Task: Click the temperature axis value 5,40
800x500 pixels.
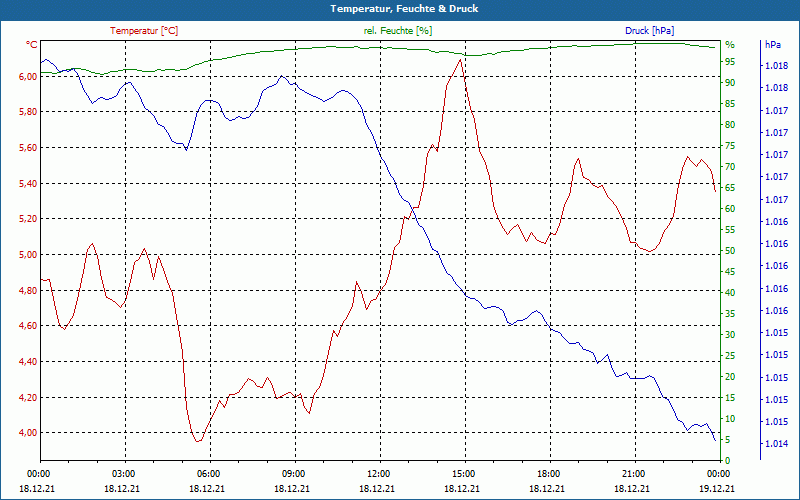Action: (29, 183)
